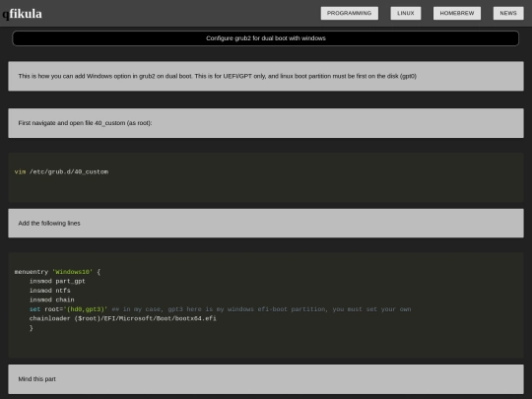
Task: Click the code line 'chainloader ($root)/EFI/Microsoft/Boot/bootx64.efi'
Action: pos(122,318)
